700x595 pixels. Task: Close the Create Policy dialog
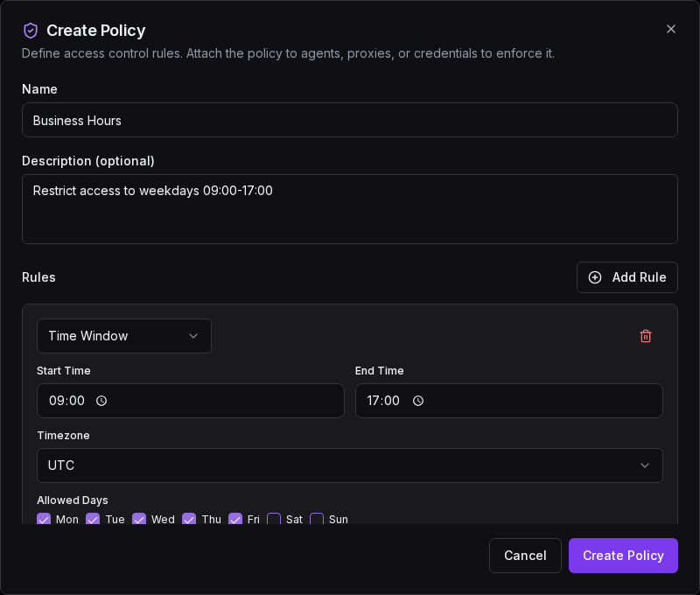coord(670,29)
